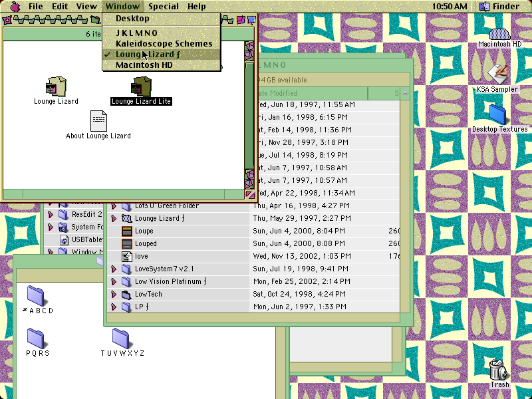This screenshot has width=532, height=399.
Task: Click the date 'Jan 16, 1998, 6:15 PM'
Action: [307, 118]
